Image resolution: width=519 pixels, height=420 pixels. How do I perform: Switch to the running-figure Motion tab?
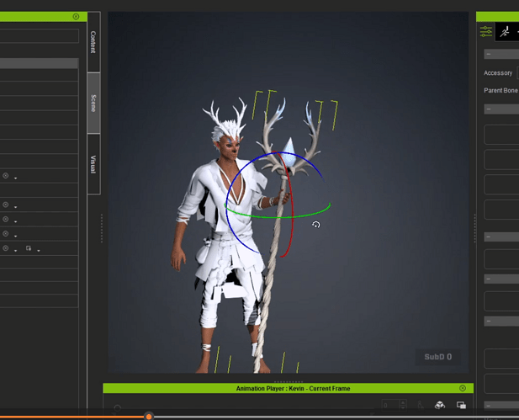tap(505, 32)
